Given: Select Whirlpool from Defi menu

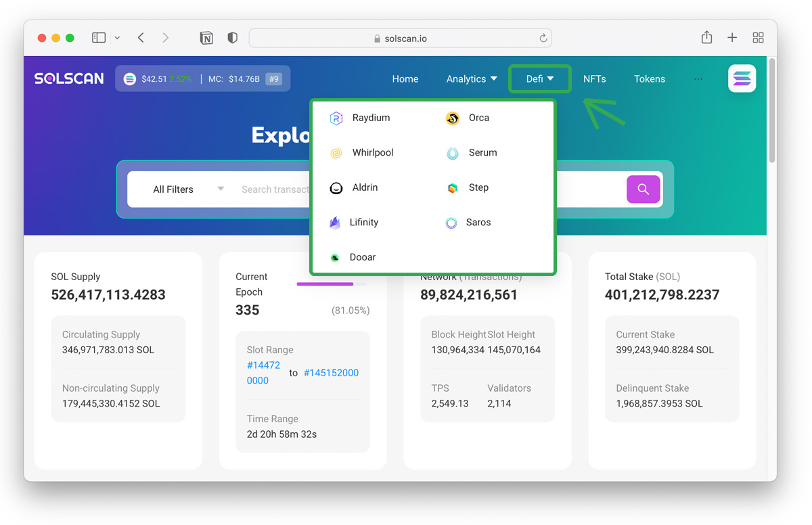Looking at the screenshot, I should 373,153.
